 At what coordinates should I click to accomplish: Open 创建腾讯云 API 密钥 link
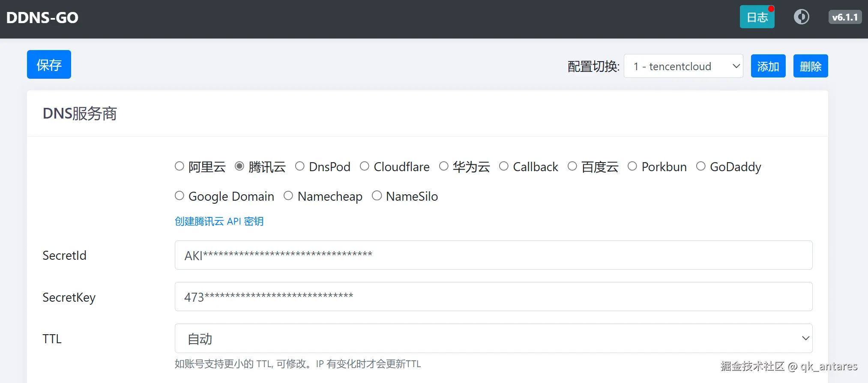click(219, 221)
